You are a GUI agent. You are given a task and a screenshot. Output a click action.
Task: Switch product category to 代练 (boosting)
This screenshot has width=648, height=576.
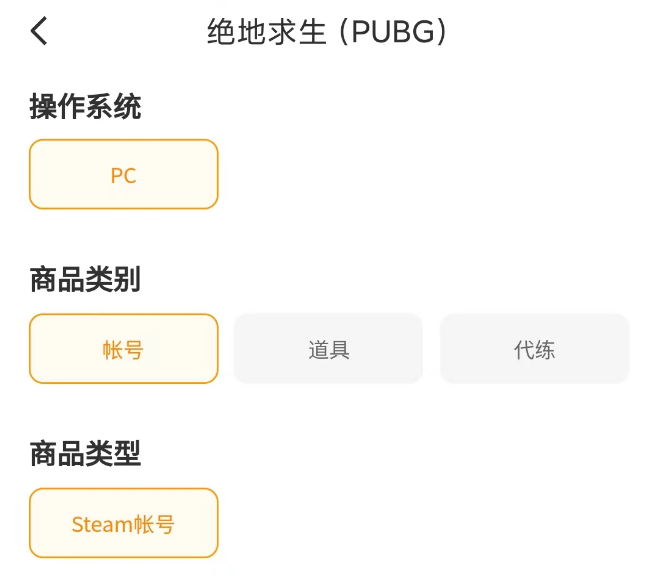point(534,349)
